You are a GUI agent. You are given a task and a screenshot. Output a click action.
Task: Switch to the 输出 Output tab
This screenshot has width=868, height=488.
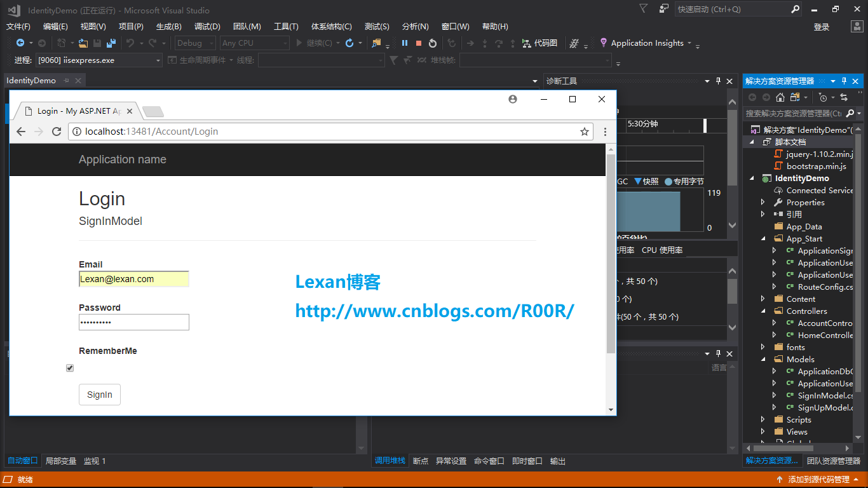click(558, 461)
